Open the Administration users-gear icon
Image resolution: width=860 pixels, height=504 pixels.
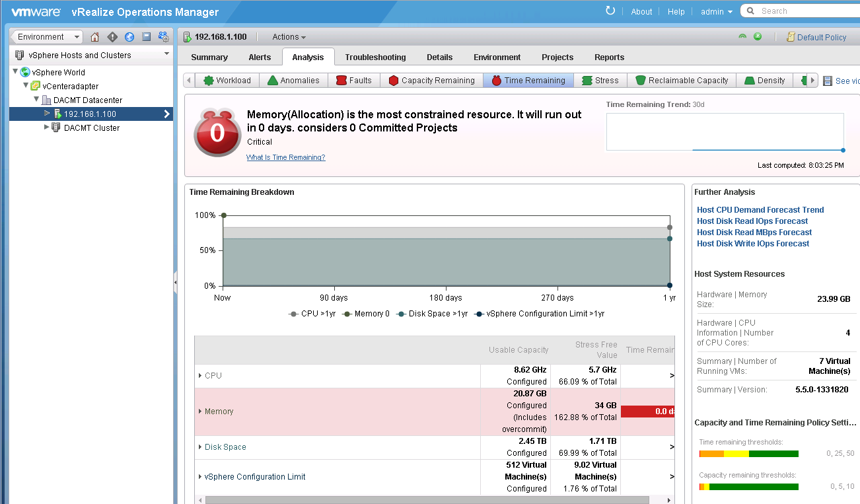coord(164,37)
